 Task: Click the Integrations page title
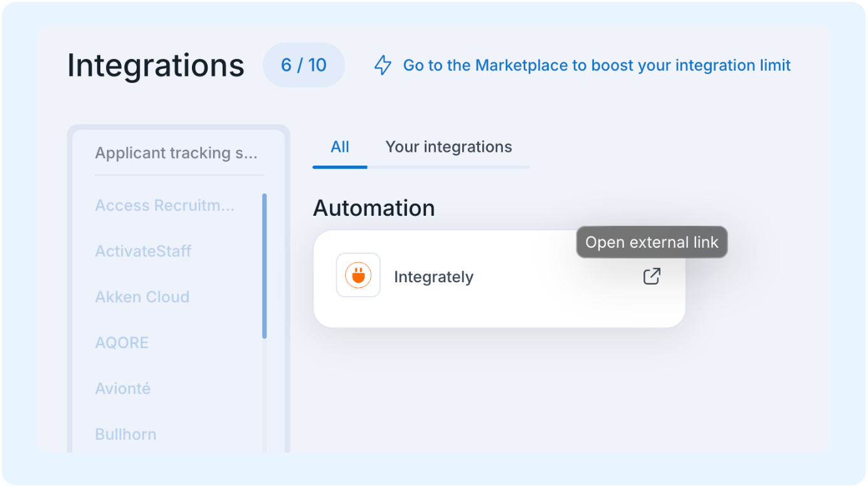tap(156, 65)
